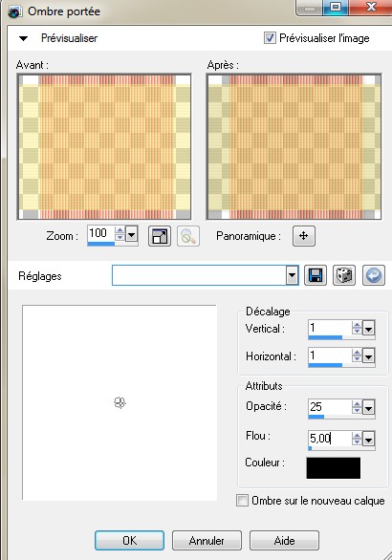Image resolution: width=392 pixels, height=560 pixels.
Task: Open the Opacité slider dropdown arrow
Action: (x=368, y=407)
